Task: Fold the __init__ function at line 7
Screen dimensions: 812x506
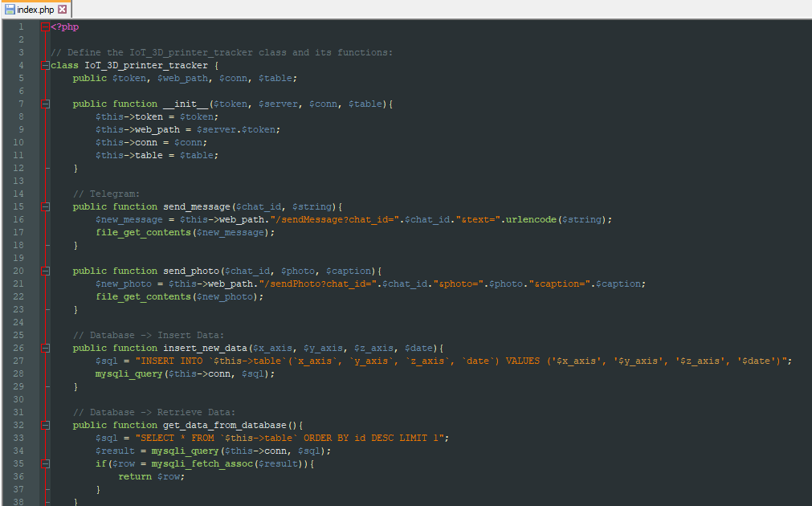Action: tap(46, 104)
